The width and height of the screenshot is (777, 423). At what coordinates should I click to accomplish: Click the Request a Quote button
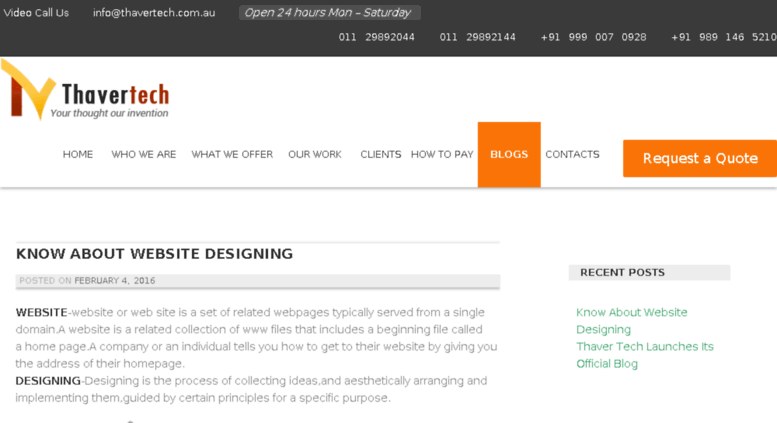700,159
